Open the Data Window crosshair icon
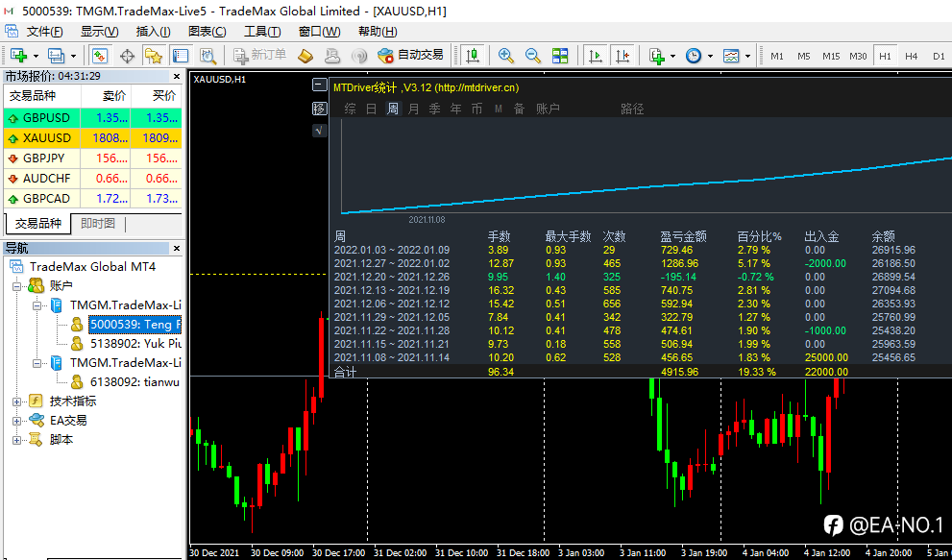 [x=127, y=56]
